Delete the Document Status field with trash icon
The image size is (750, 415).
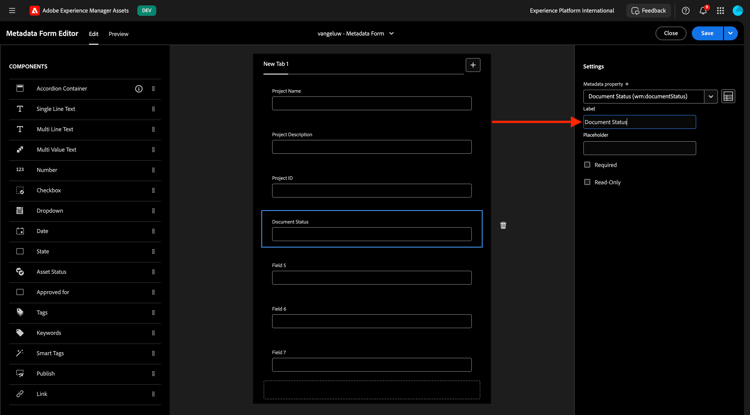click(503, 225)
